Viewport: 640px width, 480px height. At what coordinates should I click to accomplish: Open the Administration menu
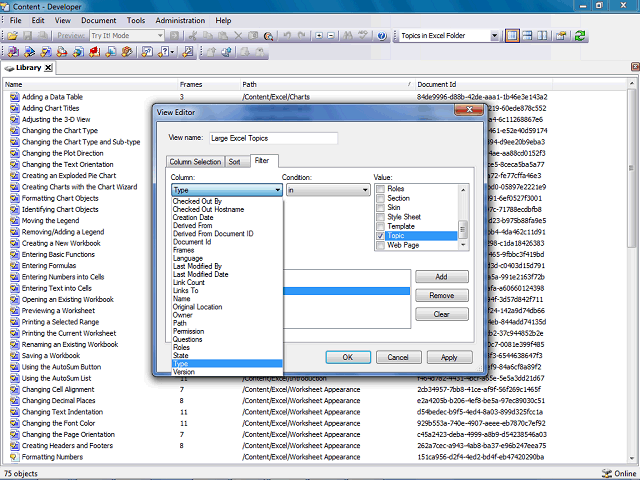click(180, 20)
